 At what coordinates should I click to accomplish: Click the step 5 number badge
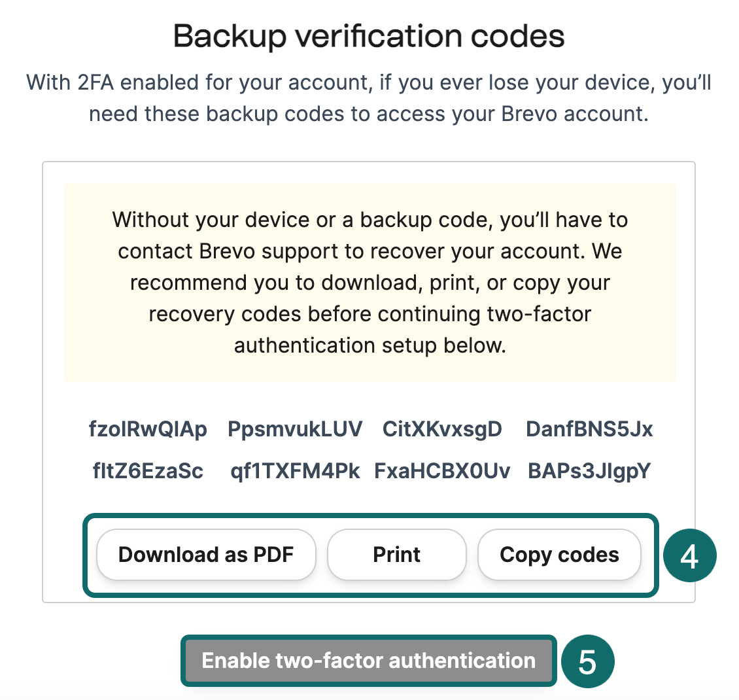coord(587,661)
